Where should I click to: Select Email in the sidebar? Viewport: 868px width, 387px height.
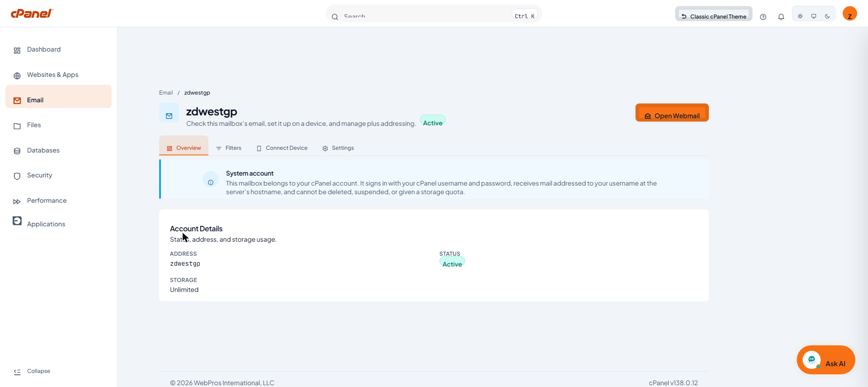tap(58, 96)
